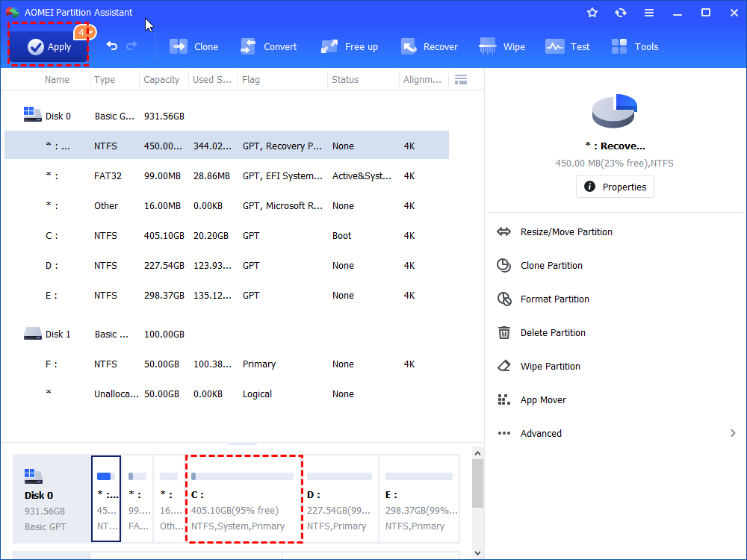Apply the pending operations
747x560 pixels.
[48, 46]
